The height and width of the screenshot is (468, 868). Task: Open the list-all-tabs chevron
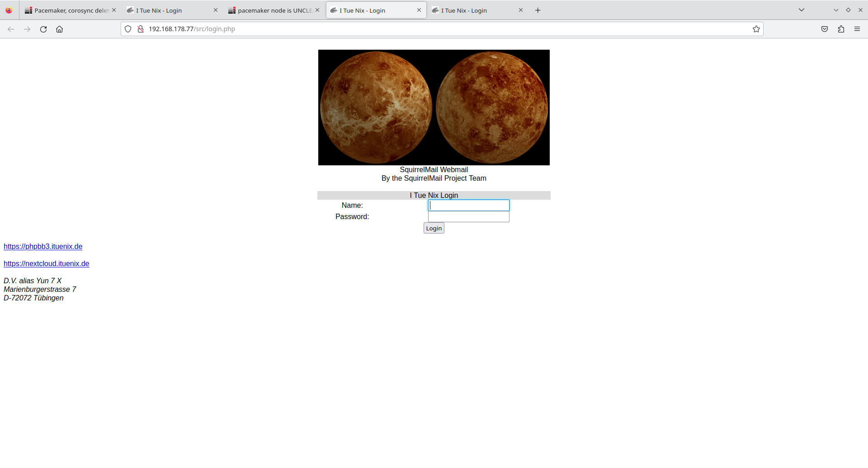click(x=801, y=9)
